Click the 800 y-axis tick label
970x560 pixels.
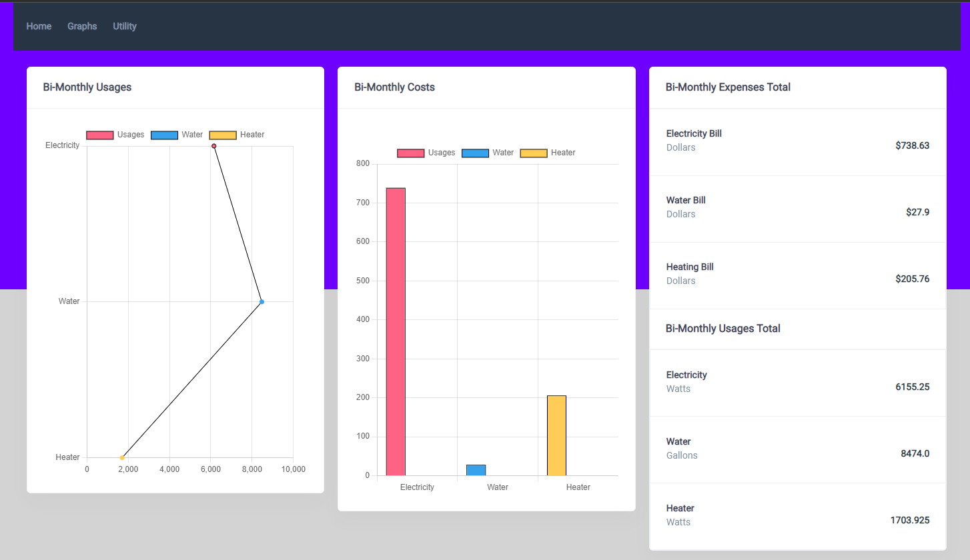click(363, 163)
